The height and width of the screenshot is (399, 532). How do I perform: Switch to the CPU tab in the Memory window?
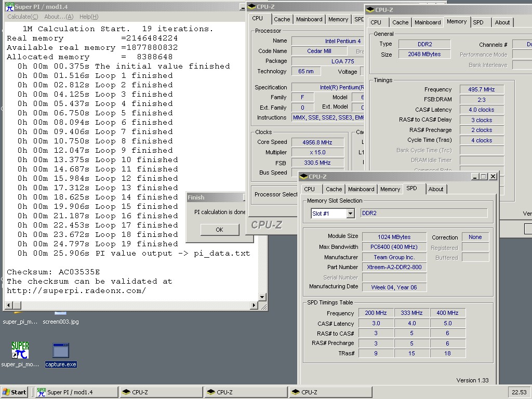376,22
